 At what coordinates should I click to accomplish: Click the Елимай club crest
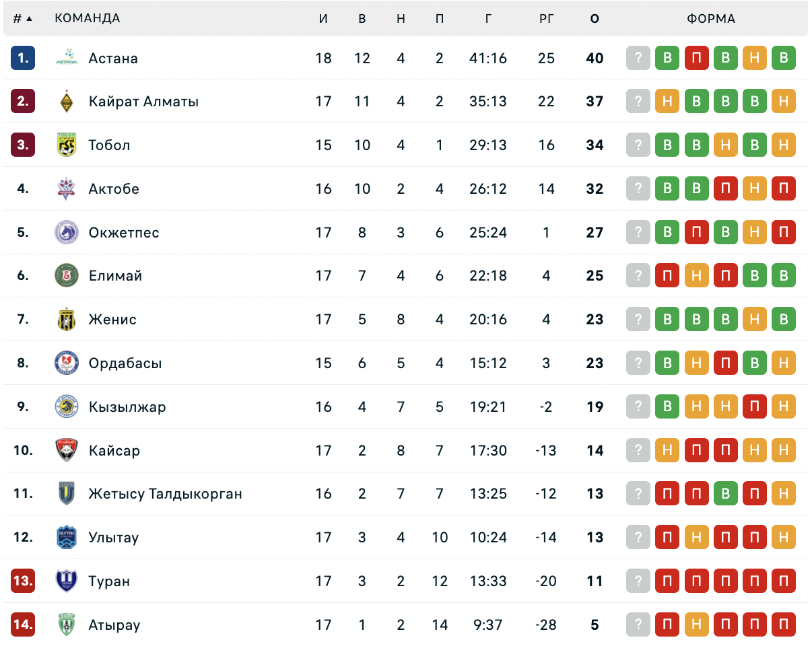coord(67,276)
